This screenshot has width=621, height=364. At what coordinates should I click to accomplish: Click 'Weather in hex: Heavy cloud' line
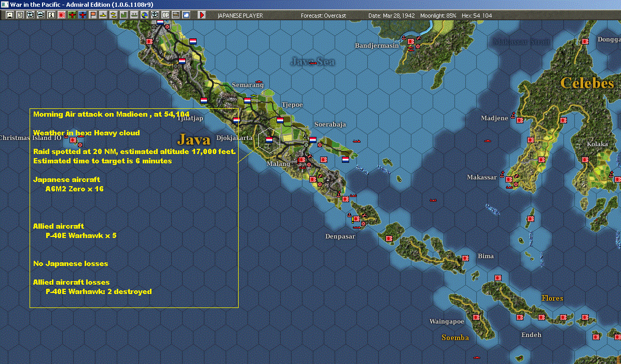(86, 133)
